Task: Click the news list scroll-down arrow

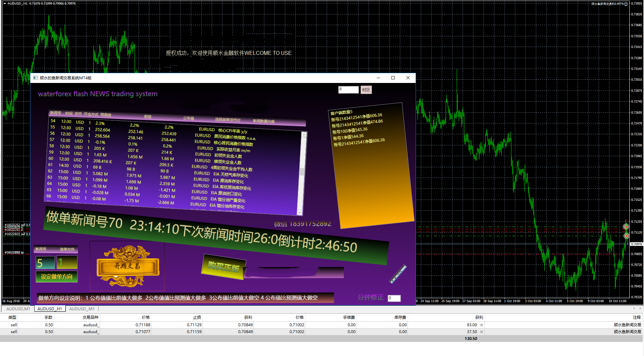Action: point(300,212)
